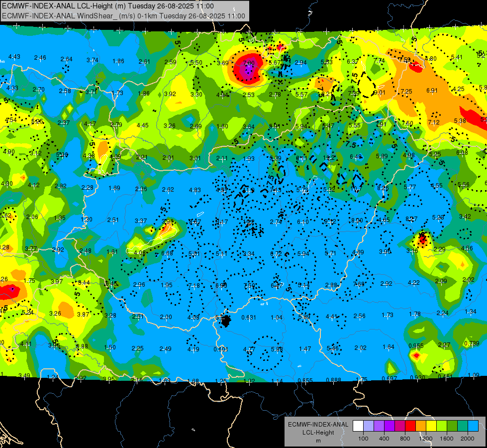Click the 0.601 wind shear value
The image size is (487, 448).
tap(221, 349)
